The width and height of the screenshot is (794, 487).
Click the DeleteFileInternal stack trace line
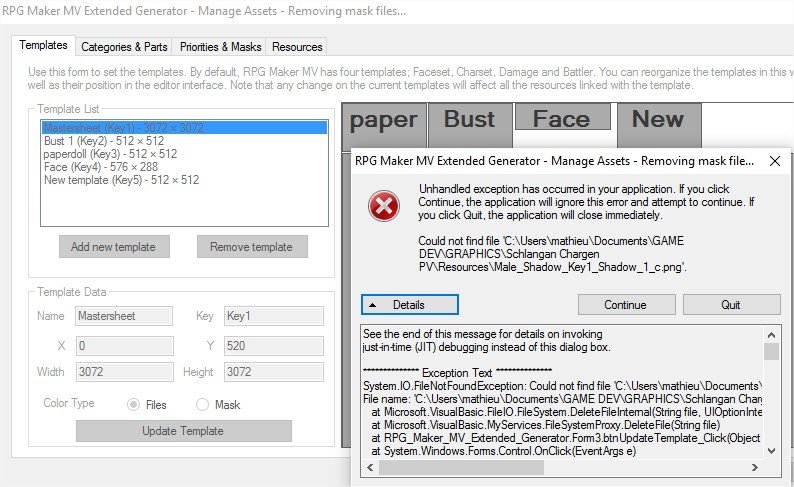(x=566, y=412)
